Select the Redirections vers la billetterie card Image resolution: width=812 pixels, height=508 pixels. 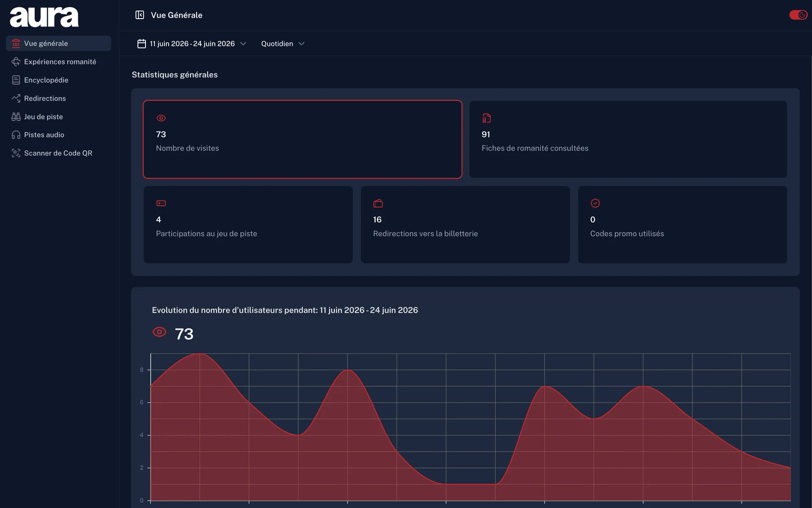click(x=465, y=225)
